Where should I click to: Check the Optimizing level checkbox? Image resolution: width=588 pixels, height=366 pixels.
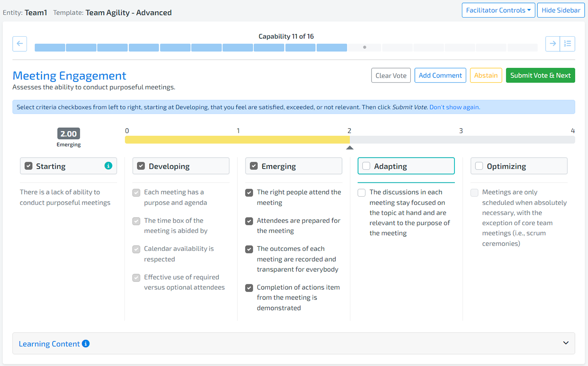pyautogui.click(x=479, y=166)
